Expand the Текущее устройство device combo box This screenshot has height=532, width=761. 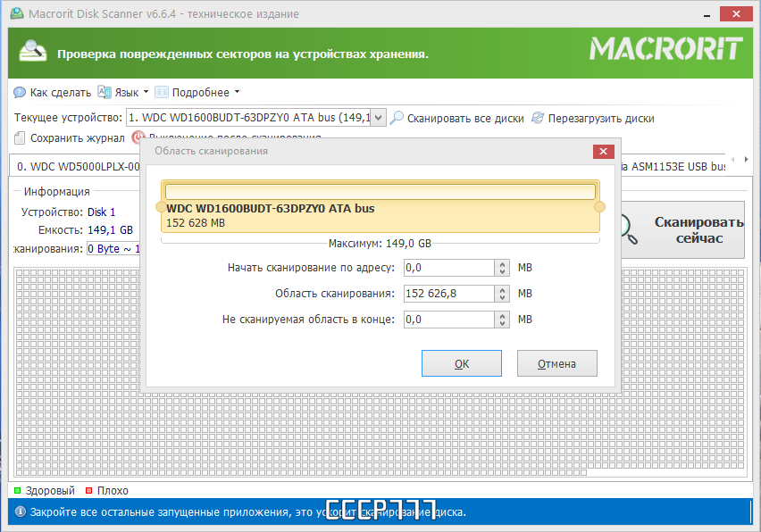click(379, 117)
